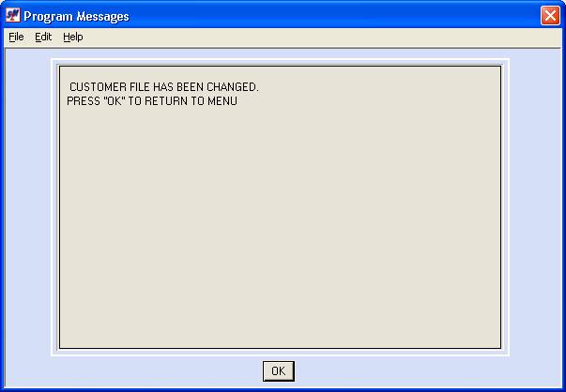This screenshot has height=392, width=566.
Task: Click the blank menu bar area right of Help
Action: point(321,37)
